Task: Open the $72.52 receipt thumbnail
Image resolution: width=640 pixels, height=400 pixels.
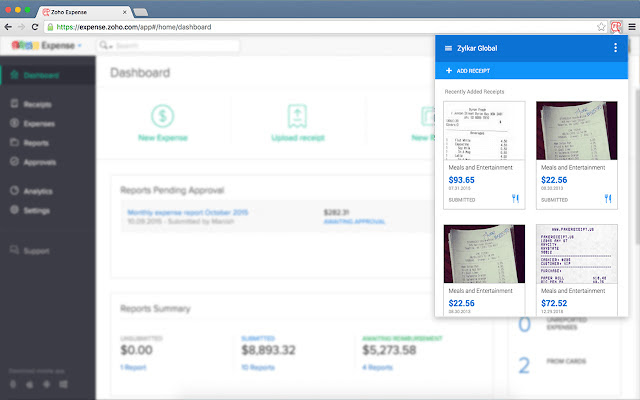Action: (x=576, y=254)
